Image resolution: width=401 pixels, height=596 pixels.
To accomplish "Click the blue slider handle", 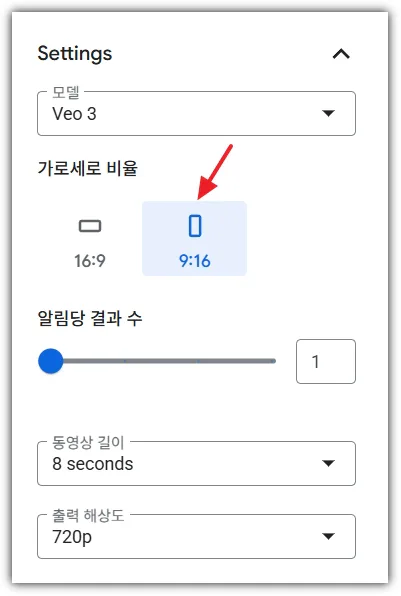I will coord(51,361).
